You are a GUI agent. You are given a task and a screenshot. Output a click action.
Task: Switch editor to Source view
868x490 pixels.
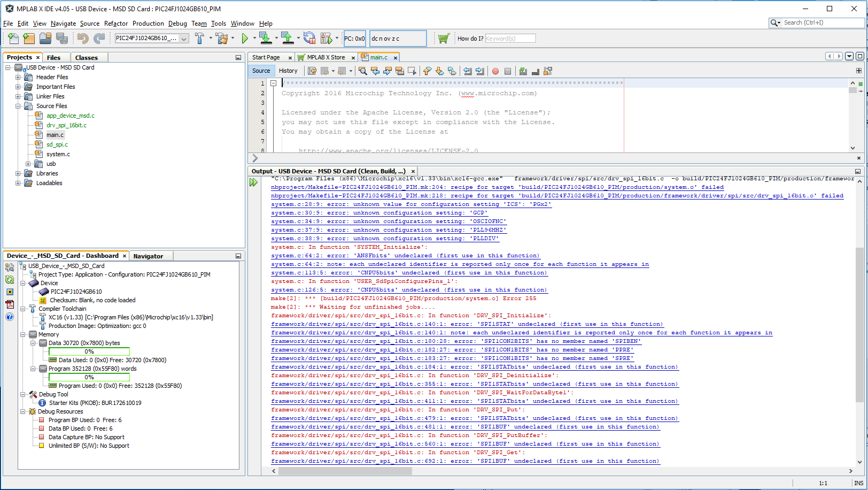[x=261, y=71]
